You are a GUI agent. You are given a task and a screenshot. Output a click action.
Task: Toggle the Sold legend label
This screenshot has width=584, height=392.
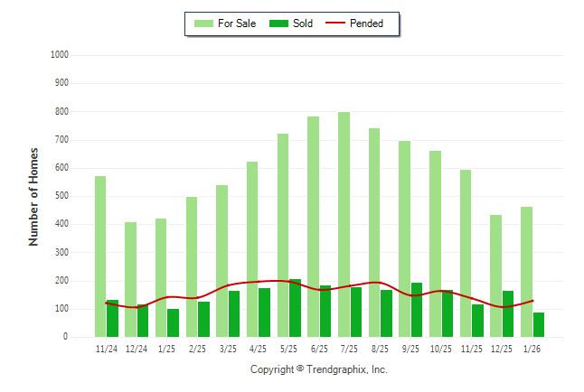303,23
